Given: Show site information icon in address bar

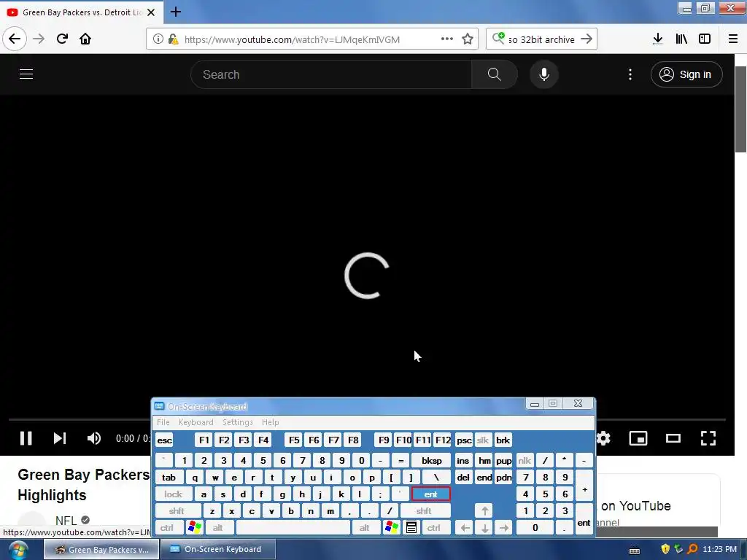Looking at the screenshot, I should [158, 39].
